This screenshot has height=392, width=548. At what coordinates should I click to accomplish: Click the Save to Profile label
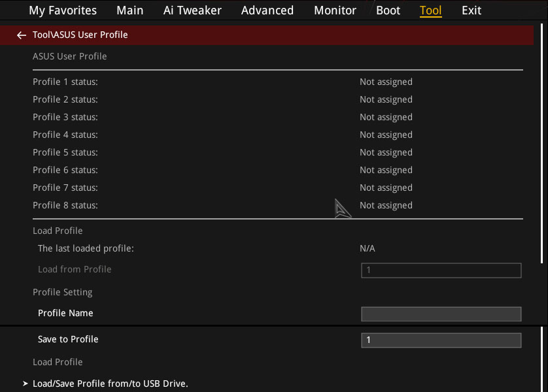coord(68,339)
